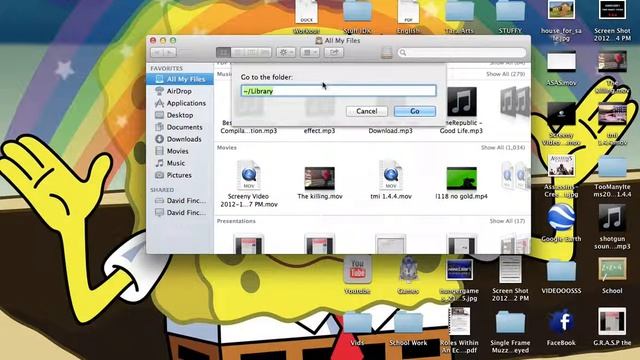The image size is (640, 360).
Task: Focus the Go to the folder text field
Action: [x=338, y=91]
